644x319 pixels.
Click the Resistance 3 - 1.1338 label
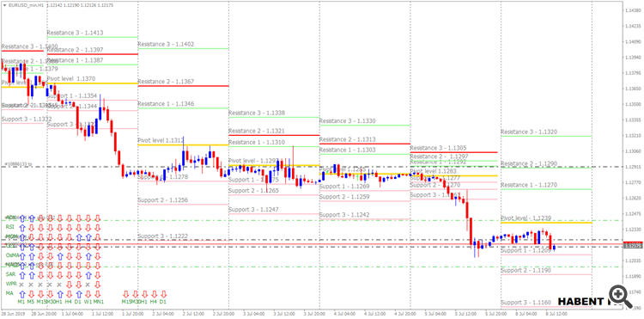point(256,113)
